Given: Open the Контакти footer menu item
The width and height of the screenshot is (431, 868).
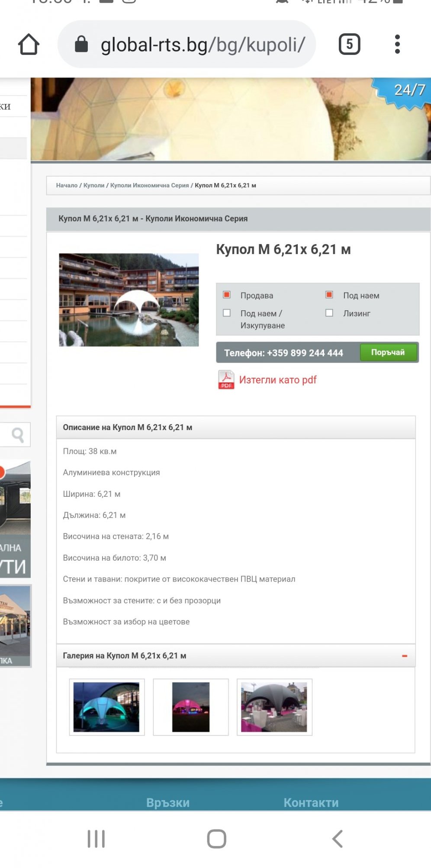Looking at the screenshot, I should click(311, 803).
